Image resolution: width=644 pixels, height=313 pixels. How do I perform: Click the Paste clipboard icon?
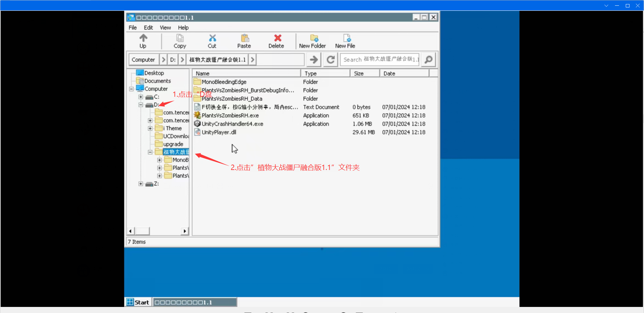[244, 38]
